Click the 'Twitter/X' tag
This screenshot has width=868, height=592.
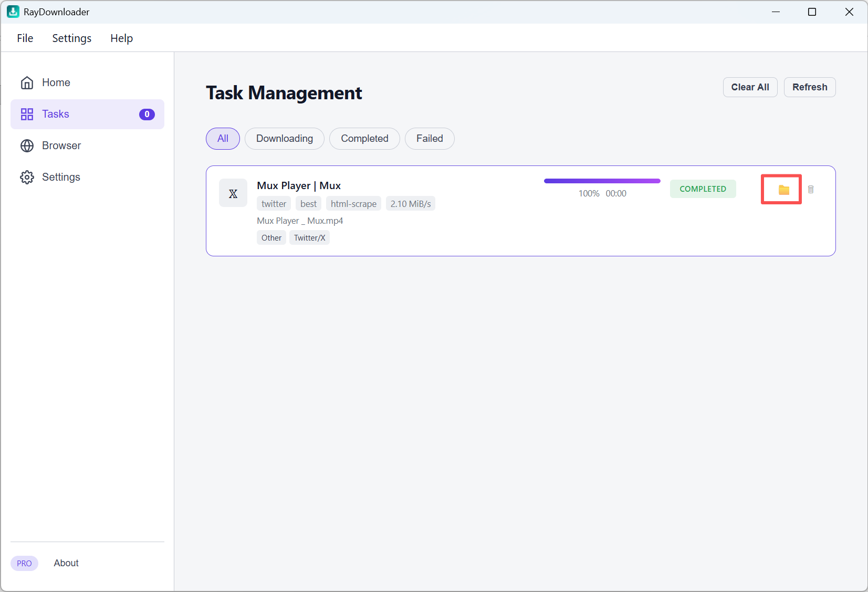point(309,238)
